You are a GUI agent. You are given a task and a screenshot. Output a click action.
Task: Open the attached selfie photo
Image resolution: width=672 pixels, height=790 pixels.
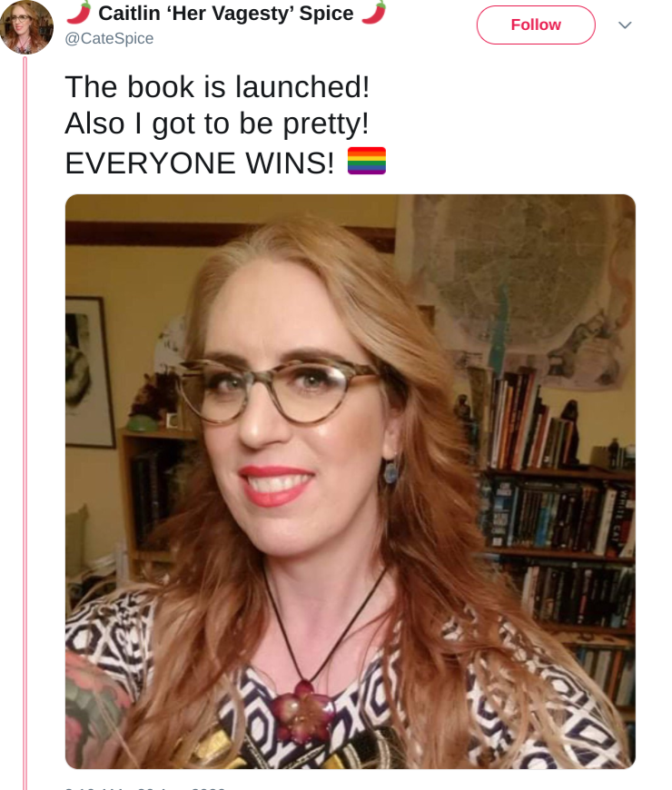(351, 481)
